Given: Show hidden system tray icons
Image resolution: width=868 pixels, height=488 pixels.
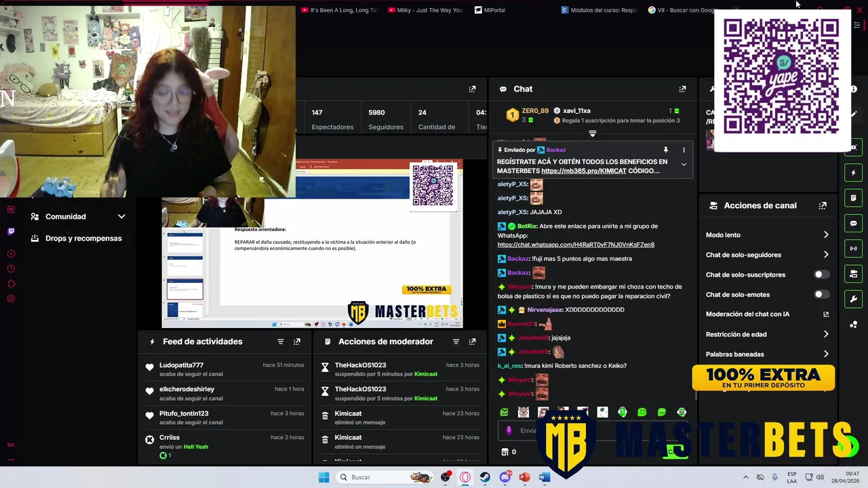Looking at the screenshot, I should [x=746, y=477].
